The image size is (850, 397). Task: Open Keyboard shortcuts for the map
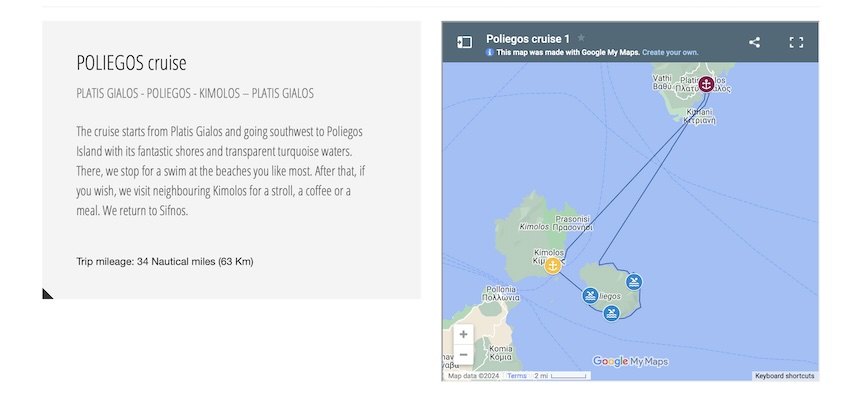coord(784,376)
